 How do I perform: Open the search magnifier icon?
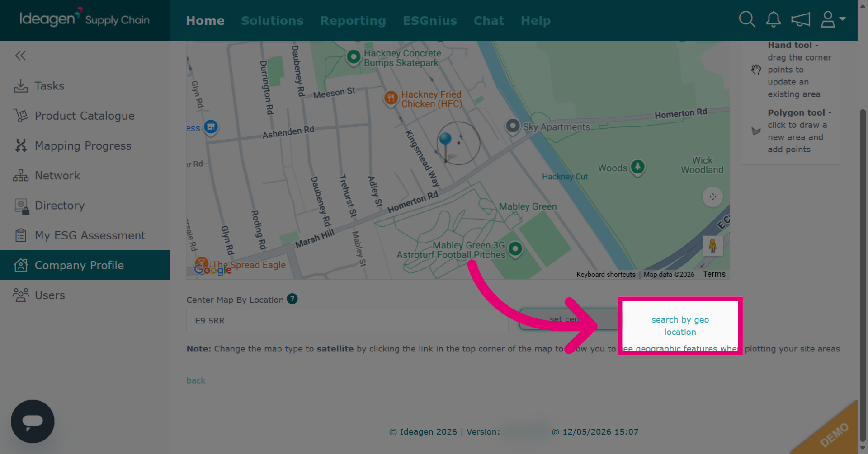click(x=747, y=19)
